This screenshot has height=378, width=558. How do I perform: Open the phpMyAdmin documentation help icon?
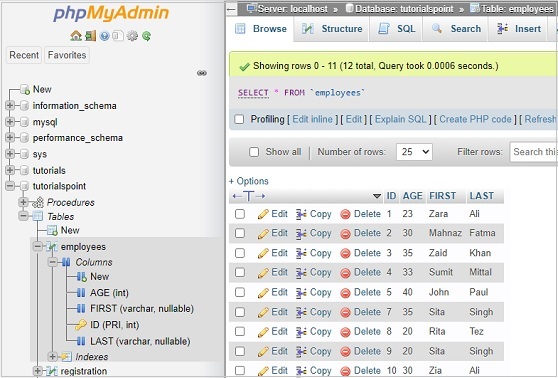pos(104,36)
